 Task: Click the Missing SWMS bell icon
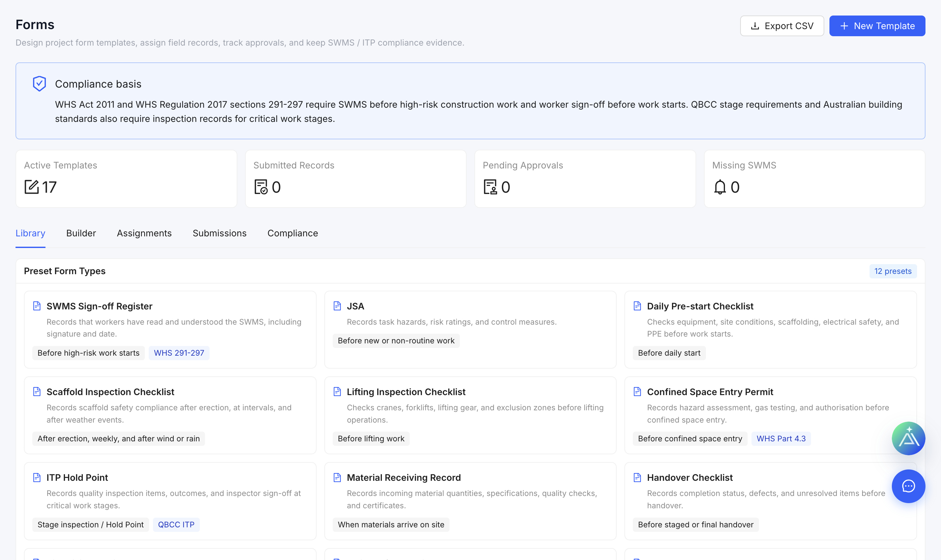(x=720, y=187)
